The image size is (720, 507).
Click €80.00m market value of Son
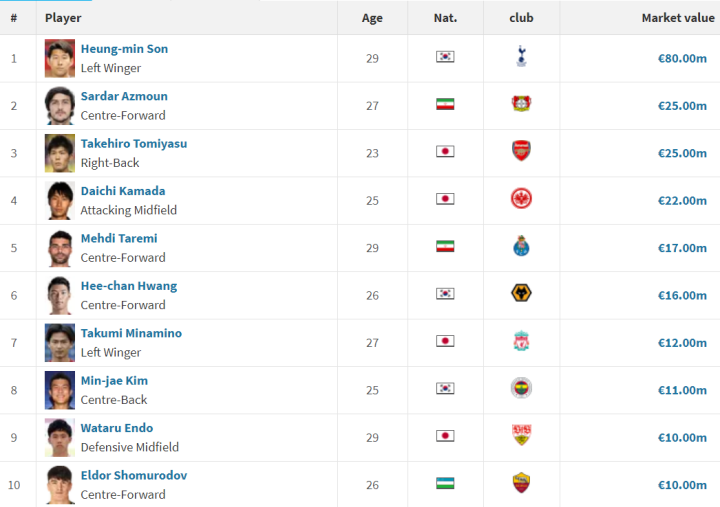(682, 59)
